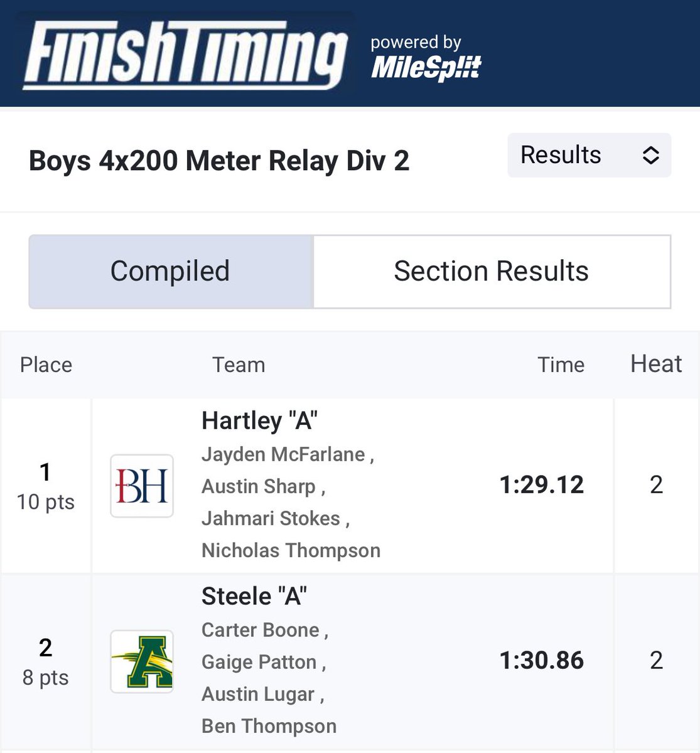Click athlete Carter Boone
Viewport: 700px width, 753px height.
[x=261, y=630]
